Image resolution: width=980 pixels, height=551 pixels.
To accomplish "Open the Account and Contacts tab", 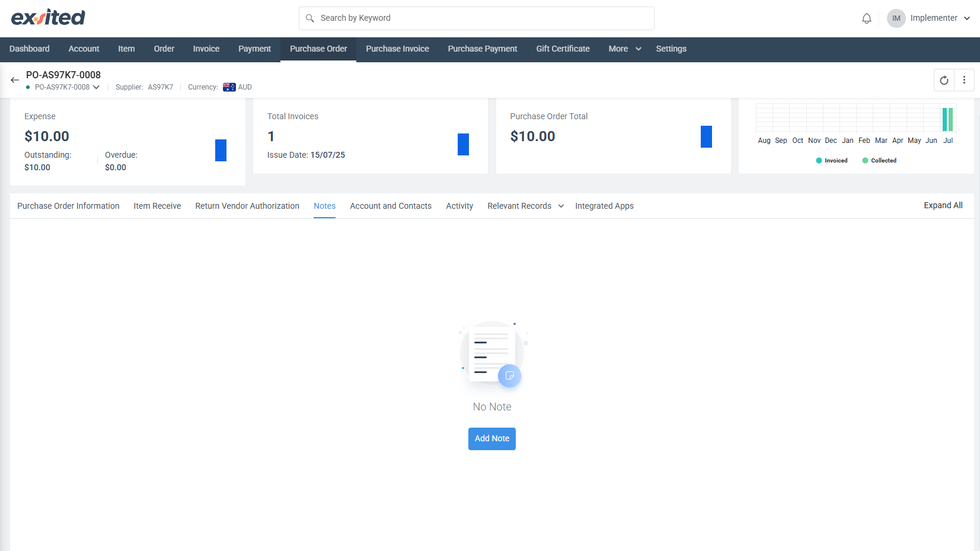I will [x=391, y=206].
